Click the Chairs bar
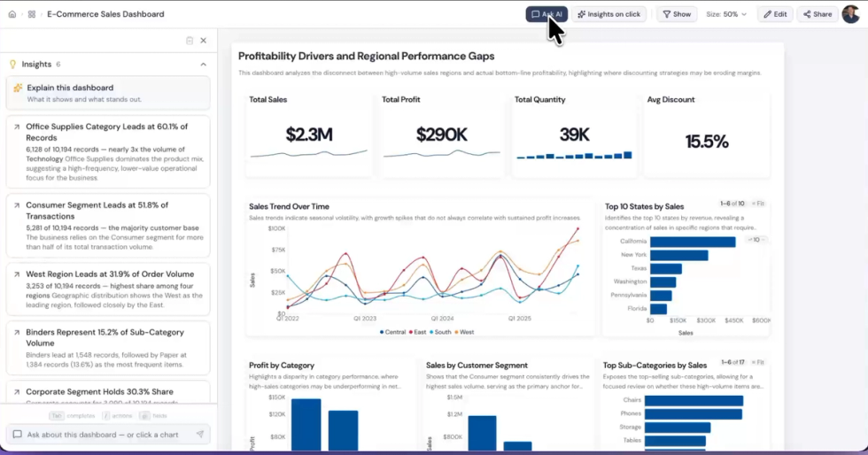The height and width of the screenshot is (455, 868). pyautogui.click(x=694, y=401)
